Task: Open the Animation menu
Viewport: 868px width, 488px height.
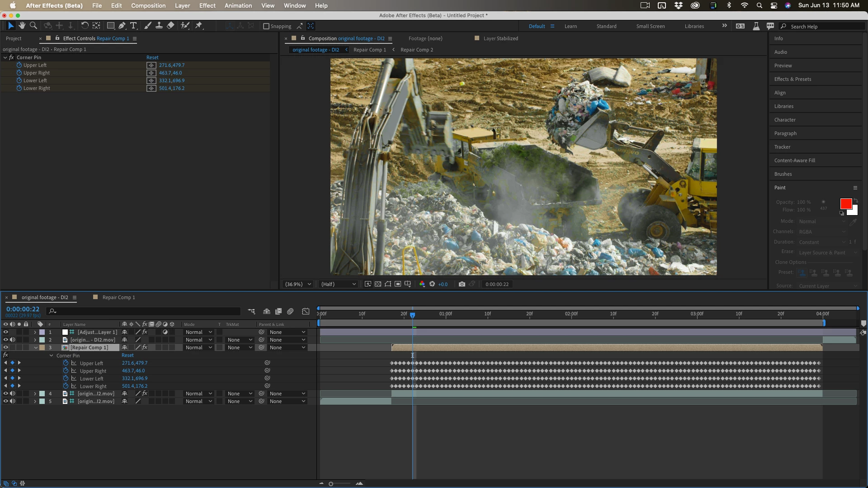Action: click(x=238, y=5)
